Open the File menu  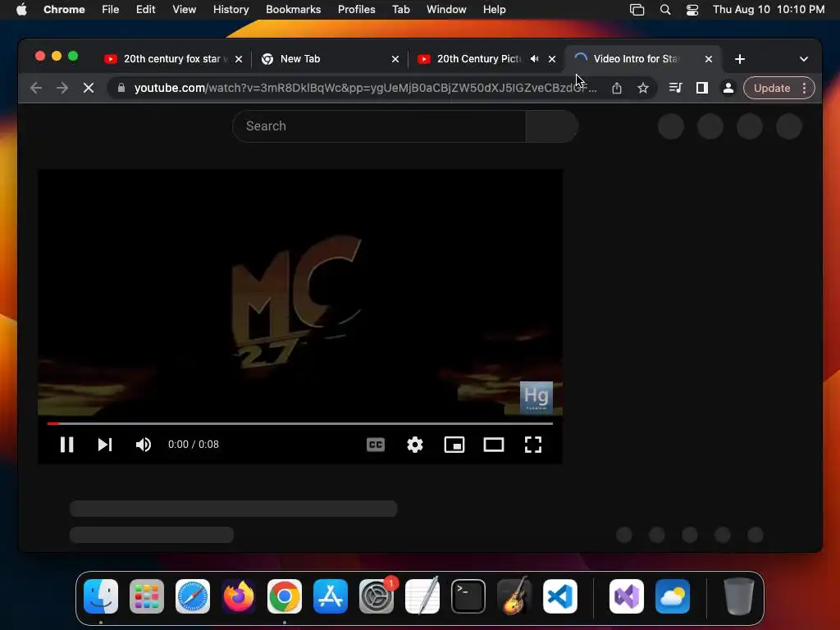[x=111, y=9]
